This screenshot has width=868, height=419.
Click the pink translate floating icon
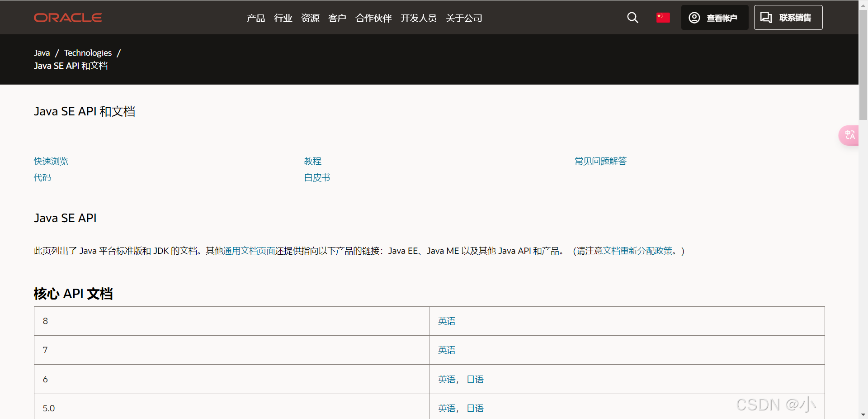click(x=849, y=135)
